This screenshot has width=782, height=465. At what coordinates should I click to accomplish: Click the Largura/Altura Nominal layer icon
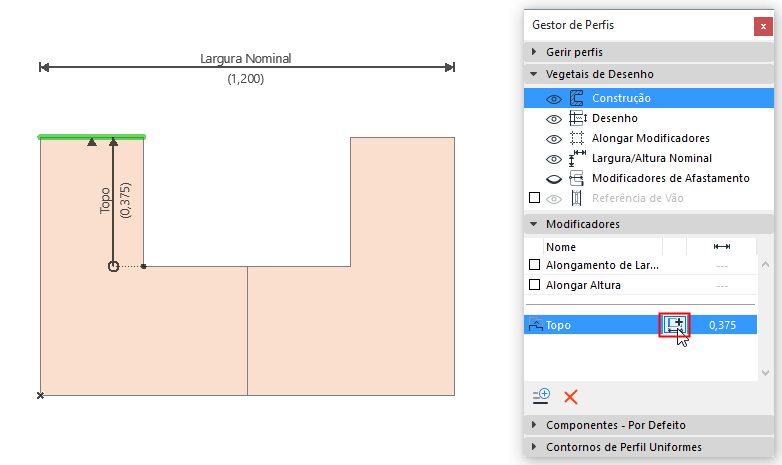(577, 158)
